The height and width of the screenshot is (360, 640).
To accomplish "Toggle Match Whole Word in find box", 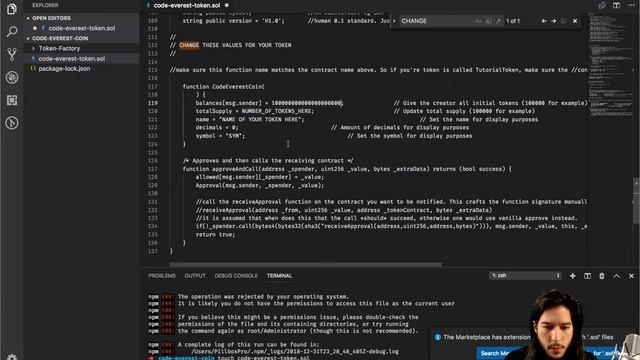I will pyautogui.click(x=488, y=21).
